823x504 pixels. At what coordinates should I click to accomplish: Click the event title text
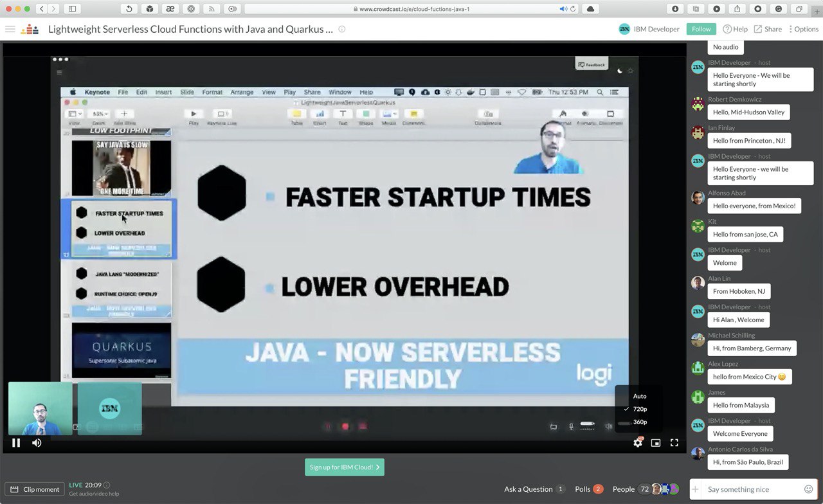190,29
